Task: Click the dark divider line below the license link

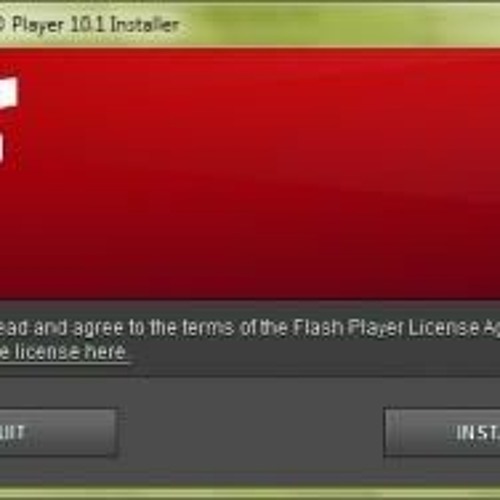Action: pyautogui.click(x=250, y=377)
